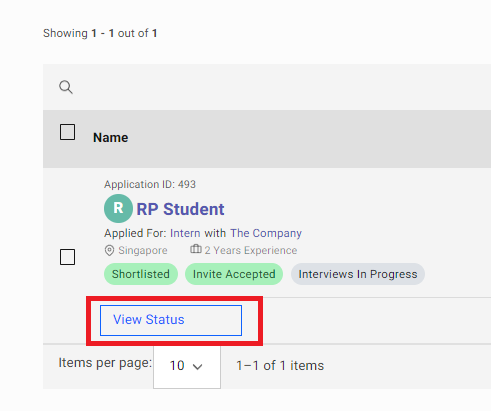This screenshot has width=491, height=411.
Task: Tick the select-all checkbox beside Name
Action: [67, 132]
